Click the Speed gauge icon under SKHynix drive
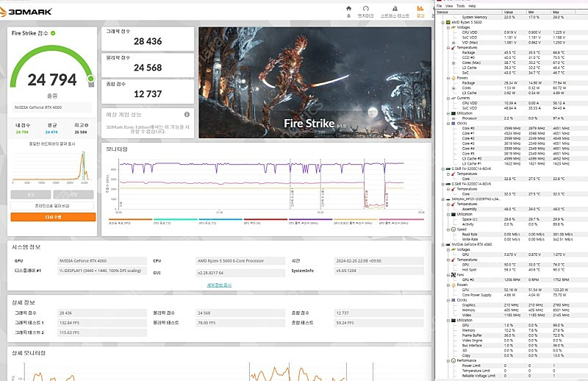 click(x=453, y=229)
